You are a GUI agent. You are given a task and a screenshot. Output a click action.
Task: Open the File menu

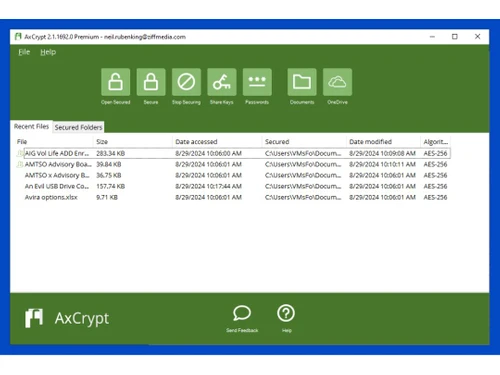coord(24,52)
